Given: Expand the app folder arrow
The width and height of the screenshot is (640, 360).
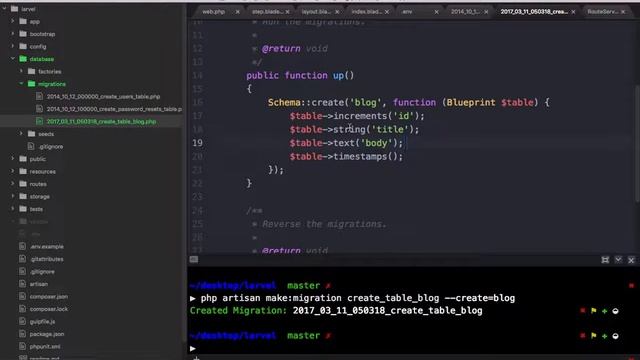Looking at the screenshot, I should pos(12,21).
